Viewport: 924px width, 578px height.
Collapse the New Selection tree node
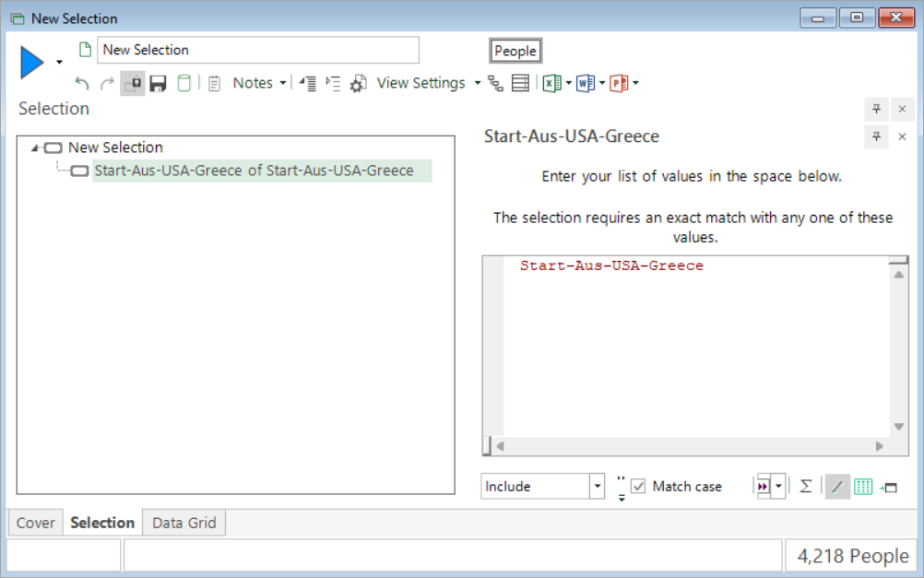click(35, 147)
